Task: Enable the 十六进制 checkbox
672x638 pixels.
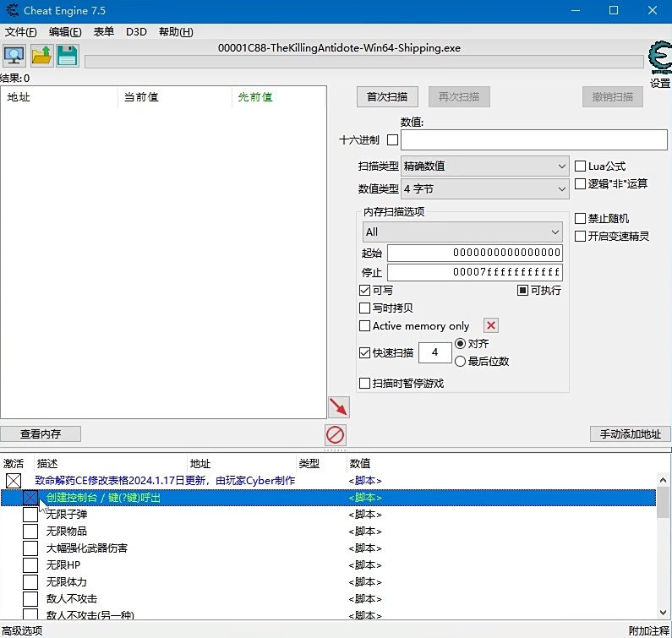Action: coord(392,139)
